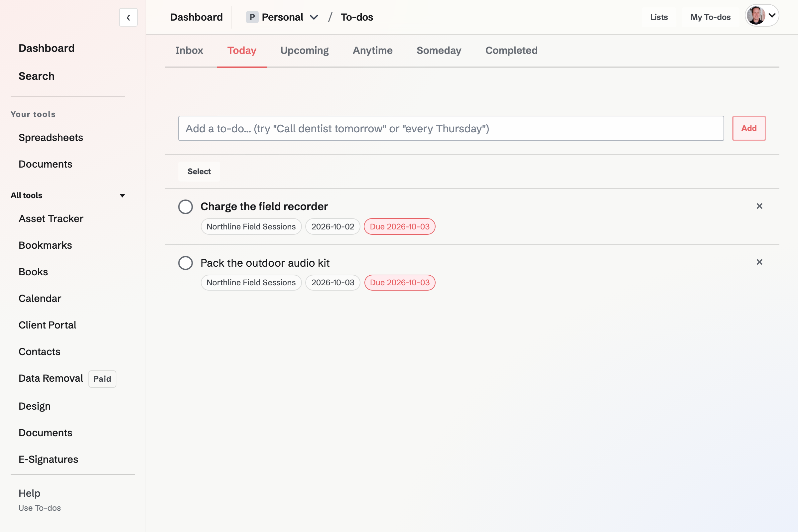The height and width of the screenshot is (532, 798).
Task: Mark Charge the field recorder as complete
Action: click(x=186, y=206)
